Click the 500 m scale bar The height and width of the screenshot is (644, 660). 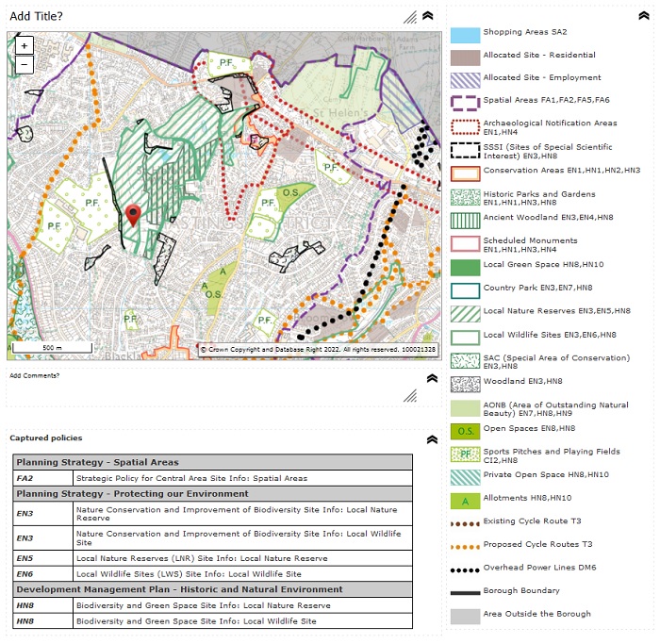[52, 348]
